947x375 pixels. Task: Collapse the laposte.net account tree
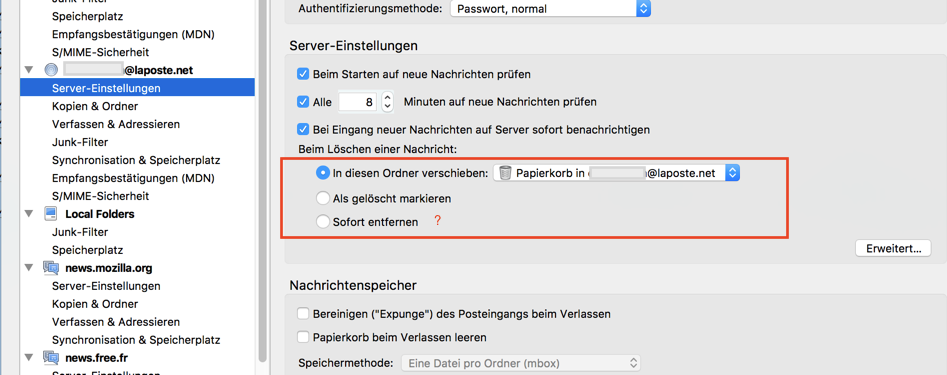(x=28, y=71)
